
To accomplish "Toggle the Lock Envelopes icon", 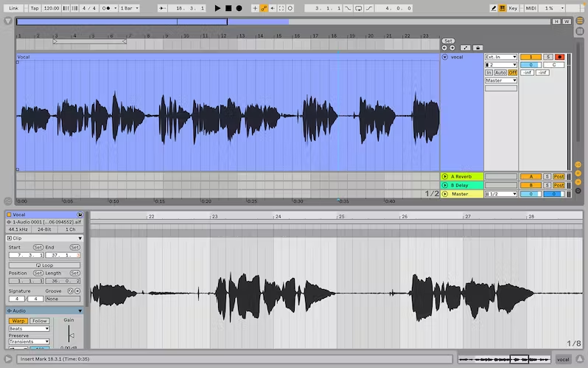I will [x=477, y=48].
